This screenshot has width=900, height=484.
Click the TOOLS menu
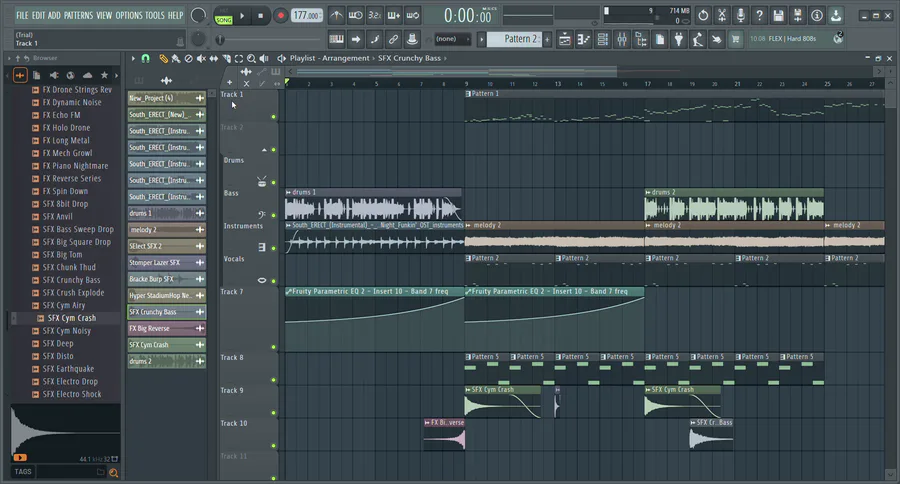pyautogui.click(x=155, y=16)
